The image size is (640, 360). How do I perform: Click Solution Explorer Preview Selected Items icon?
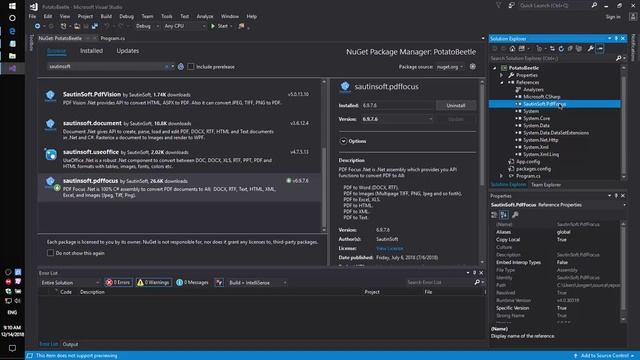600,49
